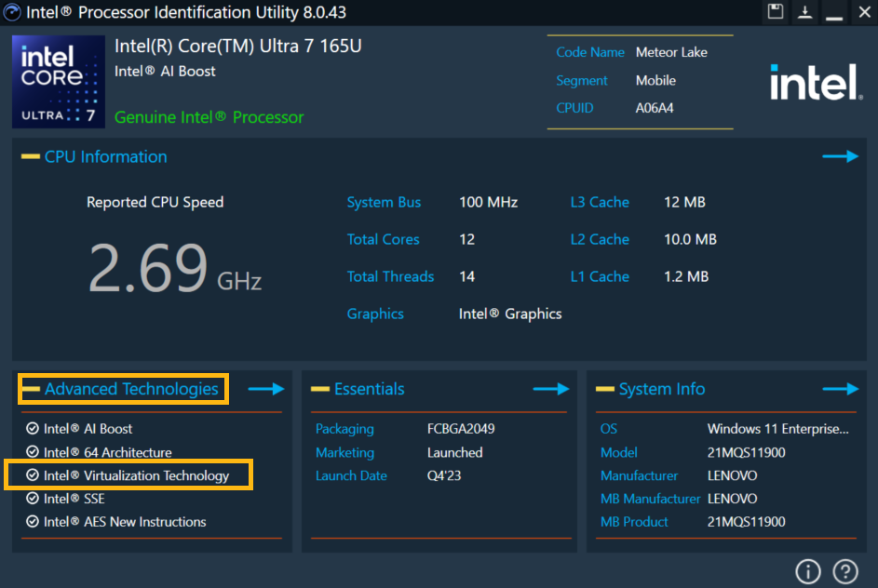Click the System Info heading
Image resolution: width=878 pixels, height=588 pixels.
pos(661,389)
